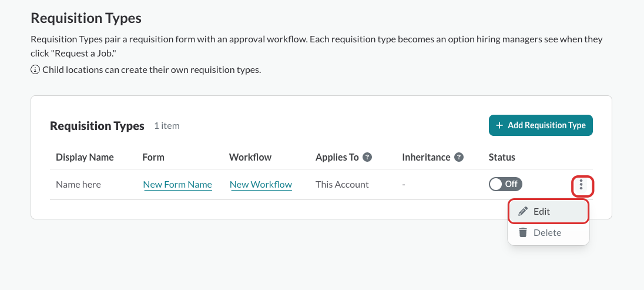
Task: Click the Applies To column header text
Action: pos(337,157)
